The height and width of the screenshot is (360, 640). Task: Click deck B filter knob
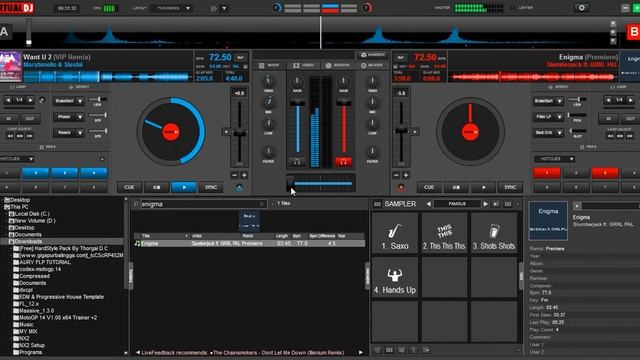(x=372, y=152)
